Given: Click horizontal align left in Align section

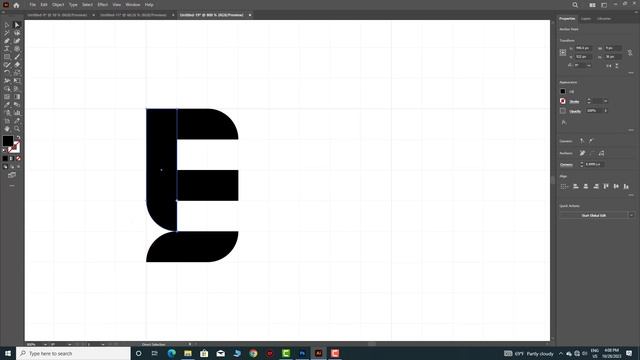Looking at the screenshot, I should [x=576, y=187].
